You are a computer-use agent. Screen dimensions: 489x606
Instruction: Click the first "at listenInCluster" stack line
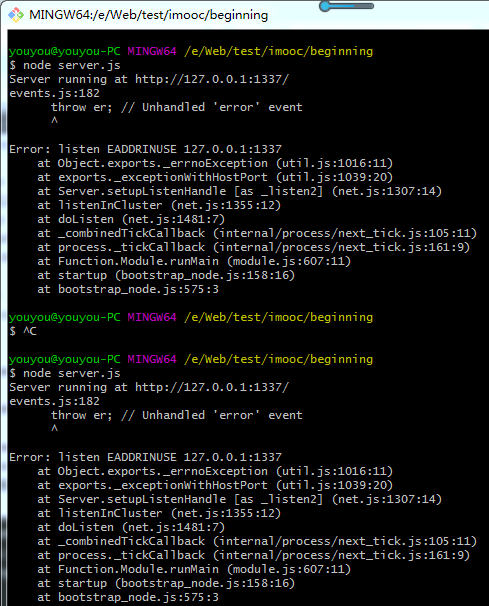point(159,205)
